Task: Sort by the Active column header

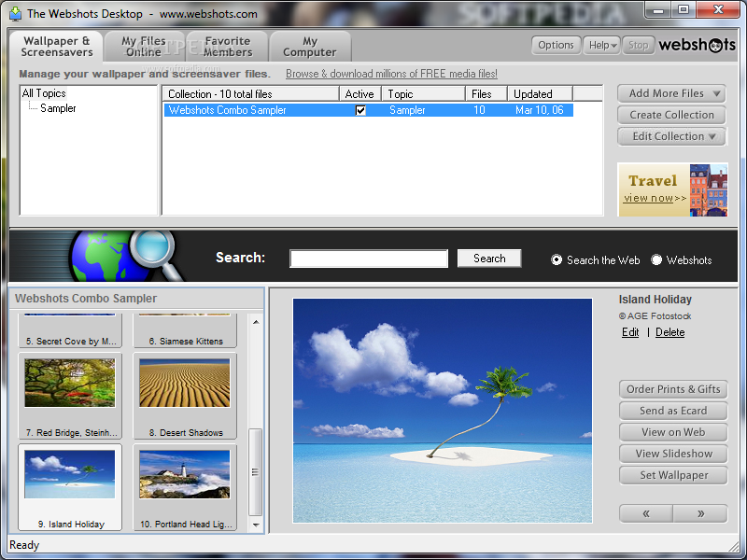Action: click(359, 94)
